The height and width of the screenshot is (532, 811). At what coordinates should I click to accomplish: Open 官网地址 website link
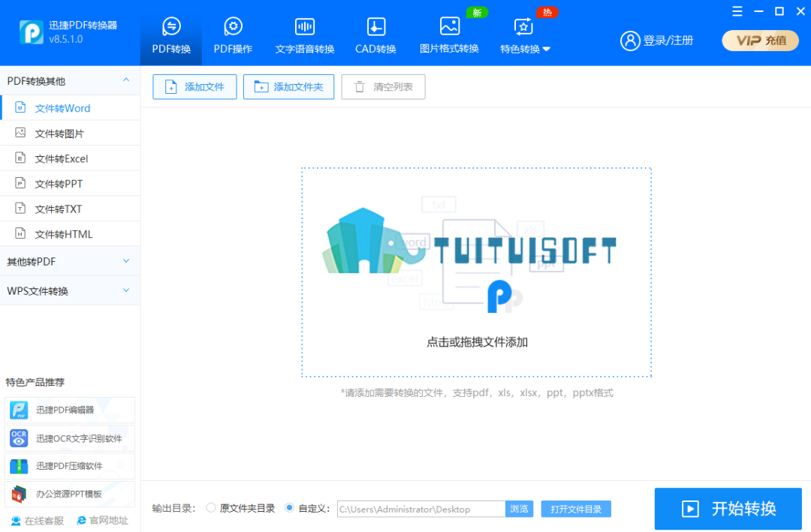coord(102,521)
